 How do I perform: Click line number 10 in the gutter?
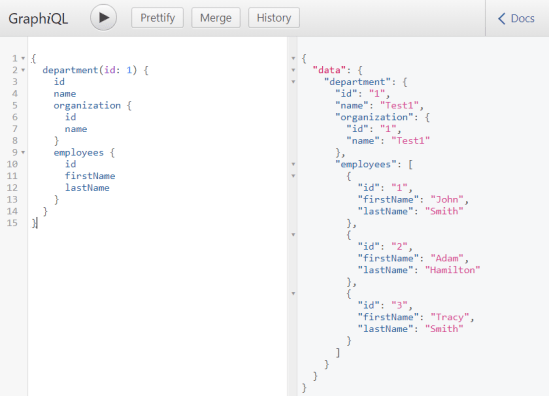(x=12, y=164)
